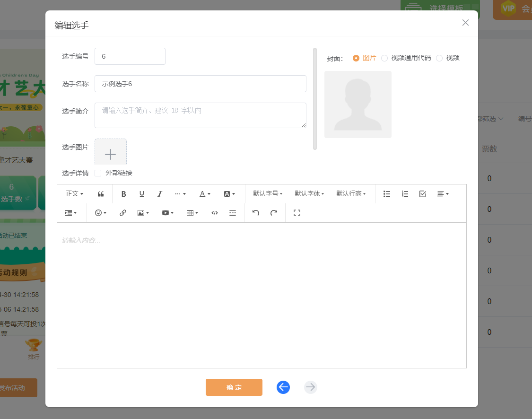Insert a code block
This screenshot has height=419, width=532.
click(215, 213)
